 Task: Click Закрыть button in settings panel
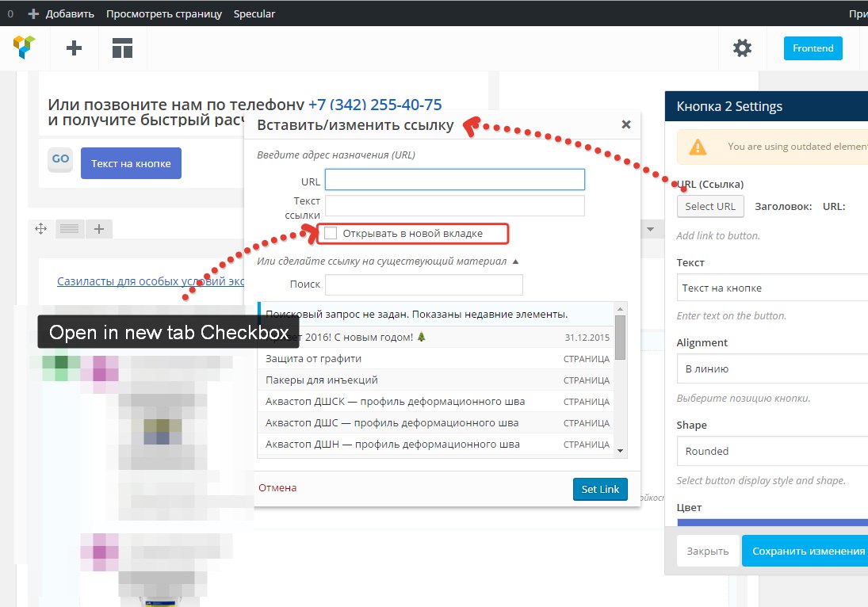pos(707,551)
